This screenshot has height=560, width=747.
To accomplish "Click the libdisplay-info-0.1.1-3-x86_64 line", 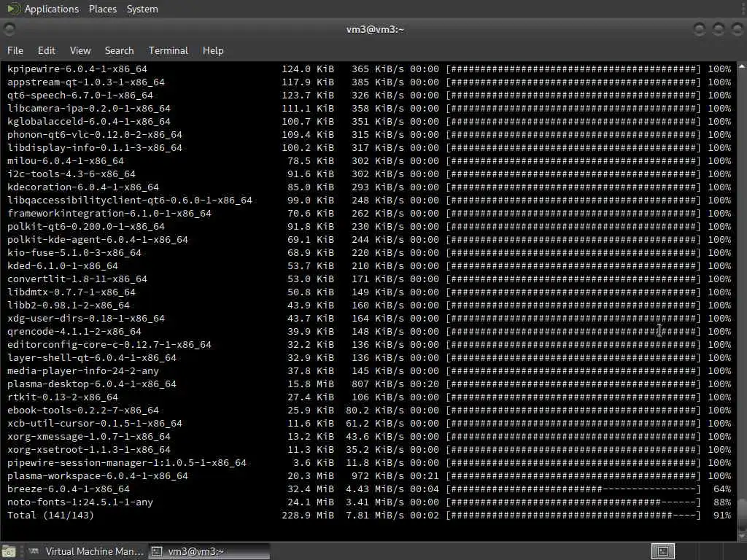I will (369, 147).
